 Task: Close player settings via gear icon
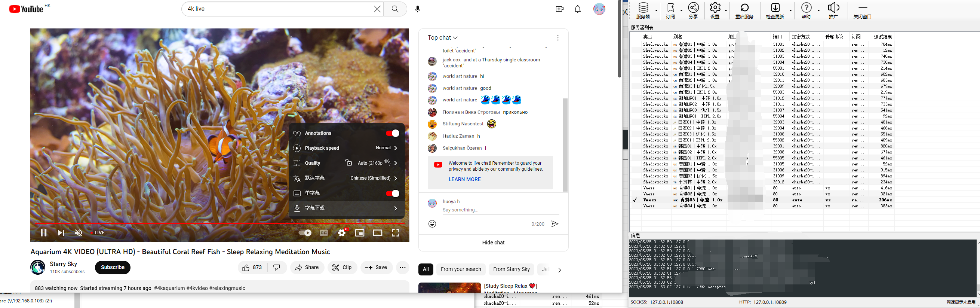tap(342, 233)
